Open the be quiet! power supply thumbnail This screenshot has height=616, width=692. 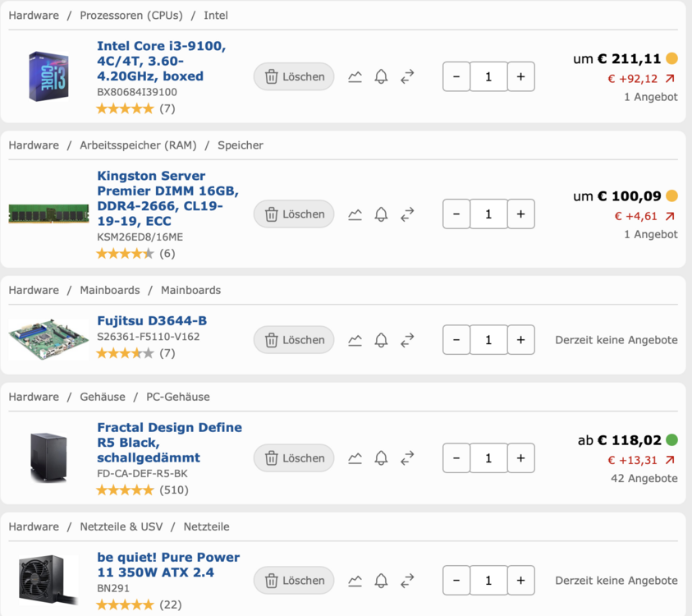48,580
